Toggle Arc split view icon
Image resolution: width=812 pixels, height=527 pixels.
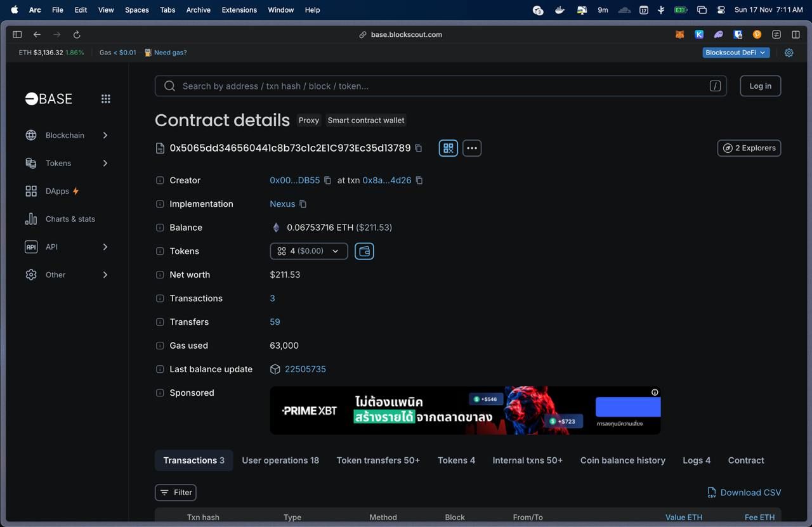[x=796, y=35]
